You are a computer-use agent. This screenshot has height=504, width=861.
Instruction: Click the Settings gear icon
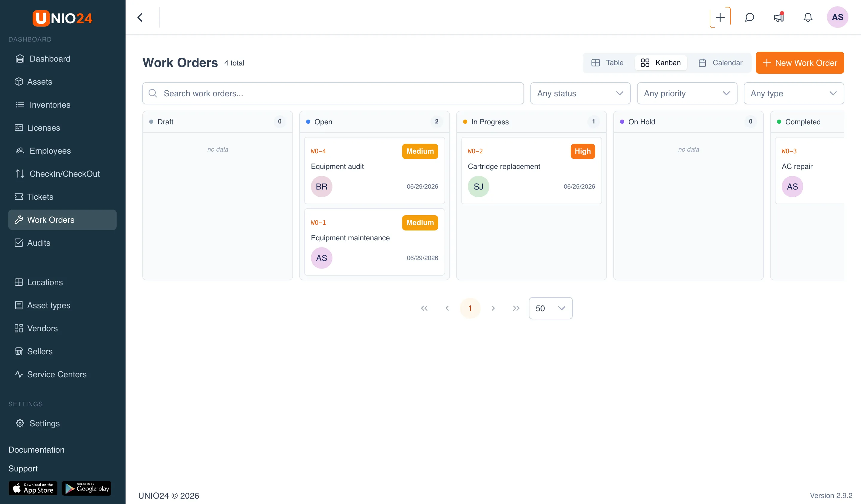click(20, 423)
